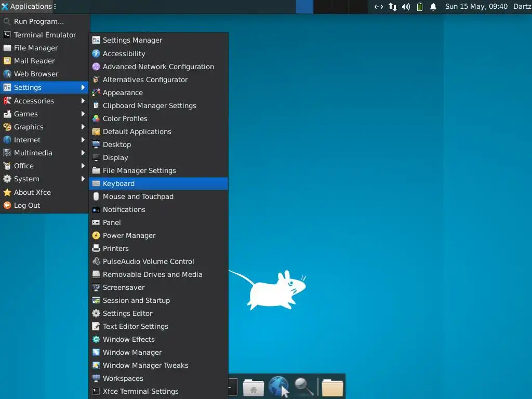Open File Manager from the menu
The width and height of the screenshot is (532, 399).
coord(44,48)
